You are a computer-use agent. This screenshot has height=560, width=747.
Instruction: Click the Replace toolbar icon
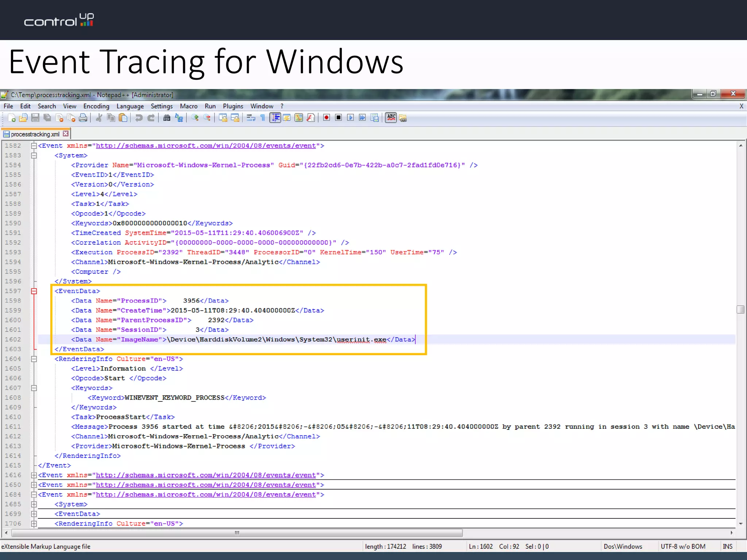click(x=179, y=118)
